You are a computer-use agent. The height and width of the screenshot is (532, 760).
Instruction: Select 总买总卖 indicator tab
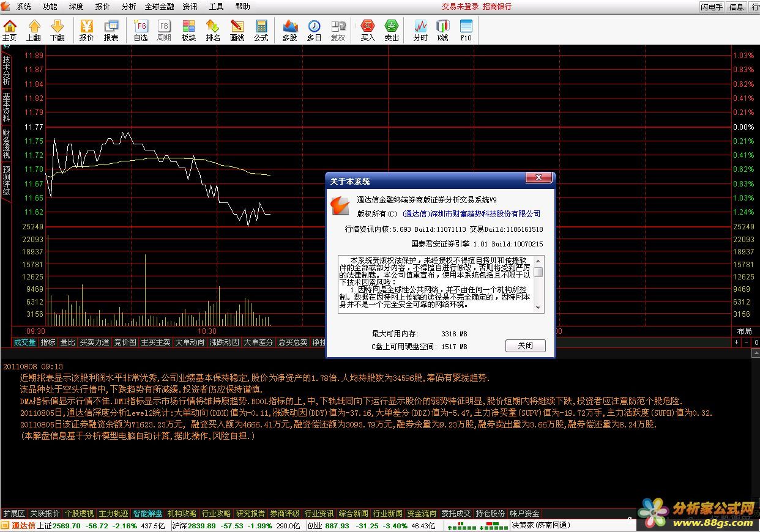click(x=292, y=342)
